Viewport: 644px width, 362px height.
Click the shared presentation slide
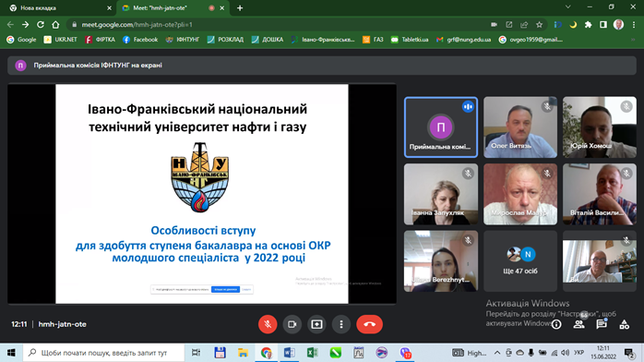202,194
